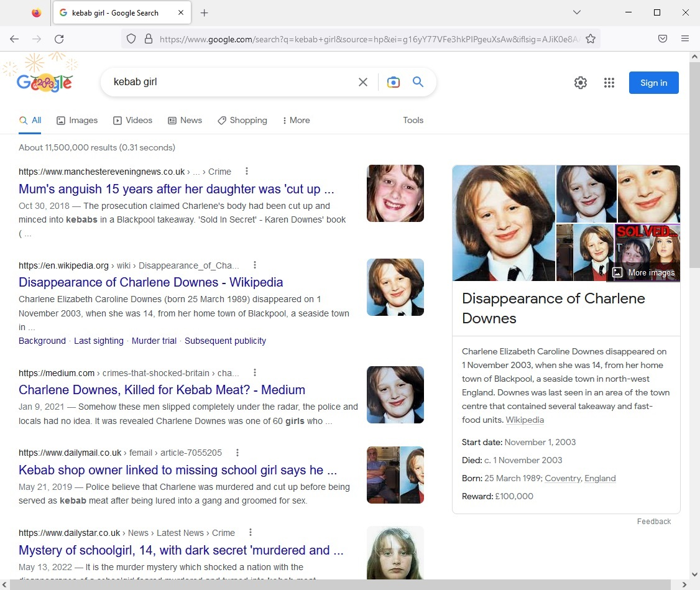700x590 pixels.
Task: Expand the More search categories
Action: [297, 121]
